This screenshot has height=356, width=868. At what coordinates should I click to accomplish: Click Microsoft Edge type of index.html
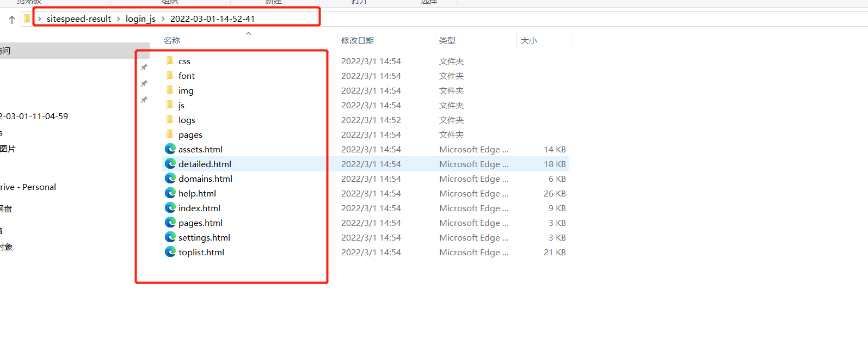(474, 208)
